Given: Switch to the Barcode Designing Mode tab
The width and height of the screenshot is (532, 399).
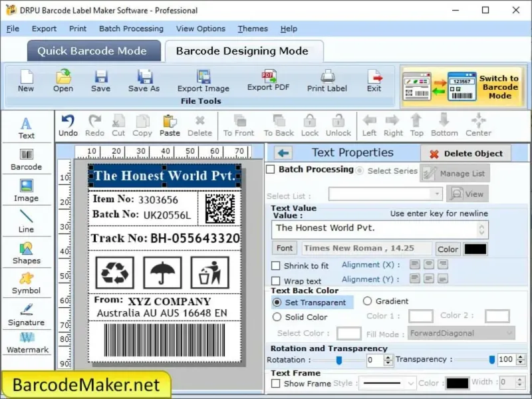Looking at the screenshot, I should click(x=244, y=51).
